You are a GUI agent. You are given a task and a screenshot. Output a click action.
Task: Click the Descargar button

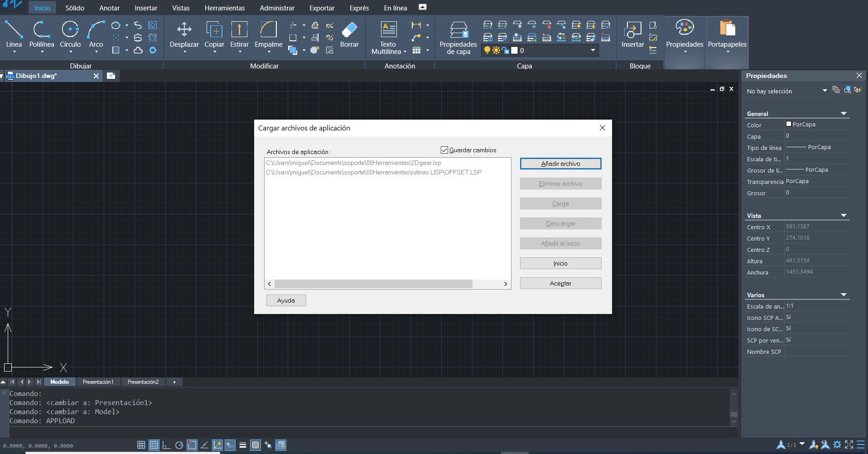(x=561, y=223)
